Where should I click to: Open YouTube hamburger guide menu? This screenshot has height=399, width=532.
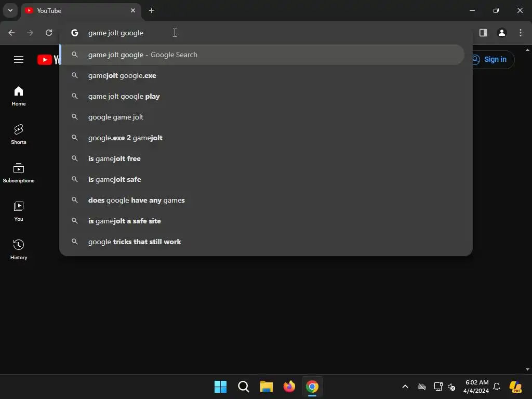tap(19, 60)
